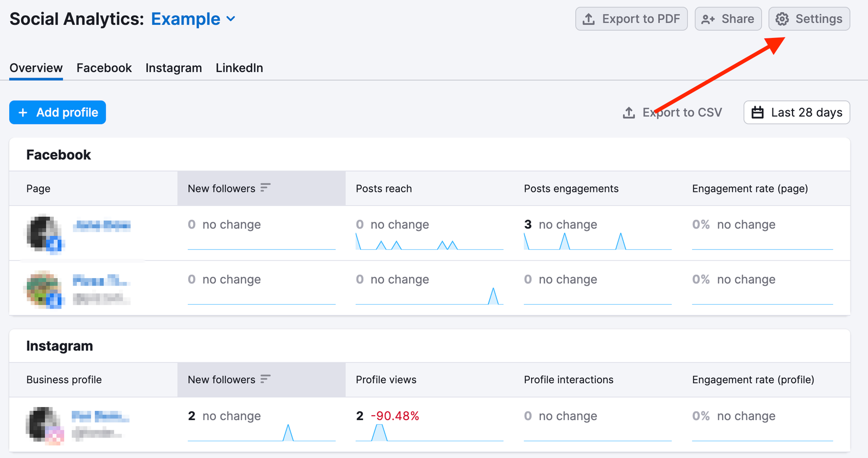The height and width of the screenshot is (458, 868).
Task: Click the Profile interactions column header
Action: coord(569,380)
